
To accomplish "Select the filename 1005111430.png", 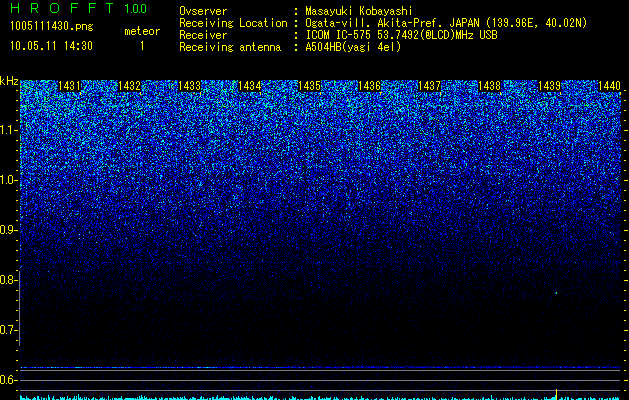I will (x=52, y=27).
